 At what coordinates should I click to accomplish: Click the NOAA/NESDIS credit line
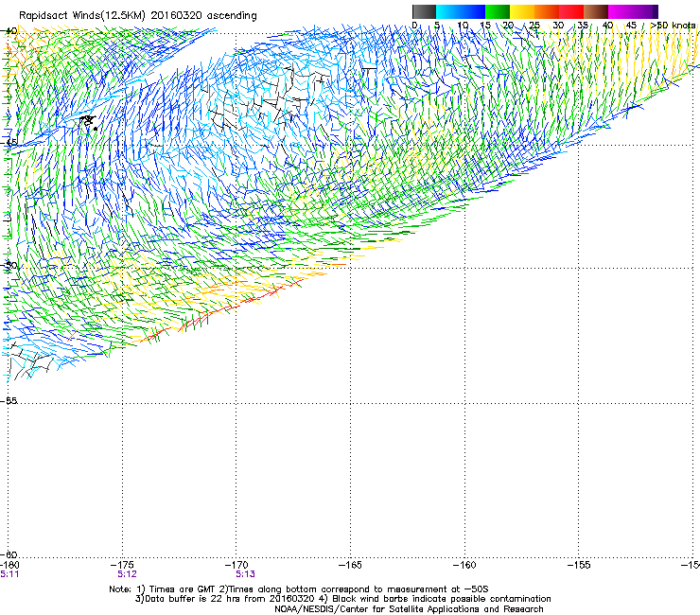409,609
